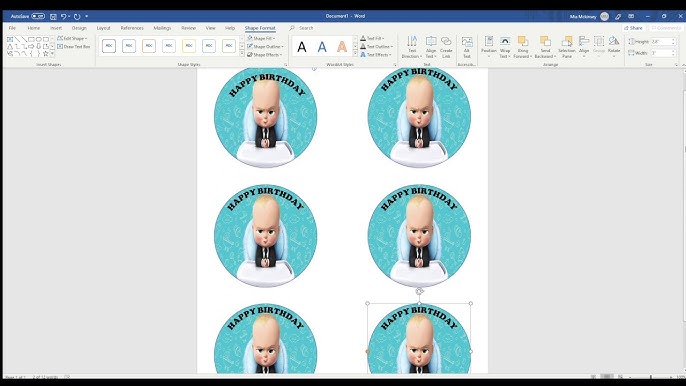
Task: Select the text box shape in Insert Shapes
Action: tap(10, 39)
